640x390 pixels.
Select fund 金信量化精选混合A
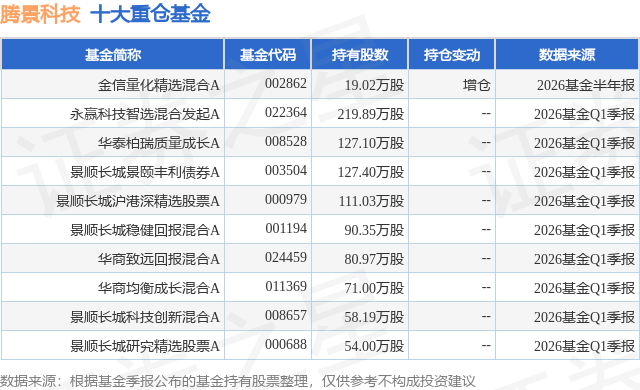click(x=158, y=85)
